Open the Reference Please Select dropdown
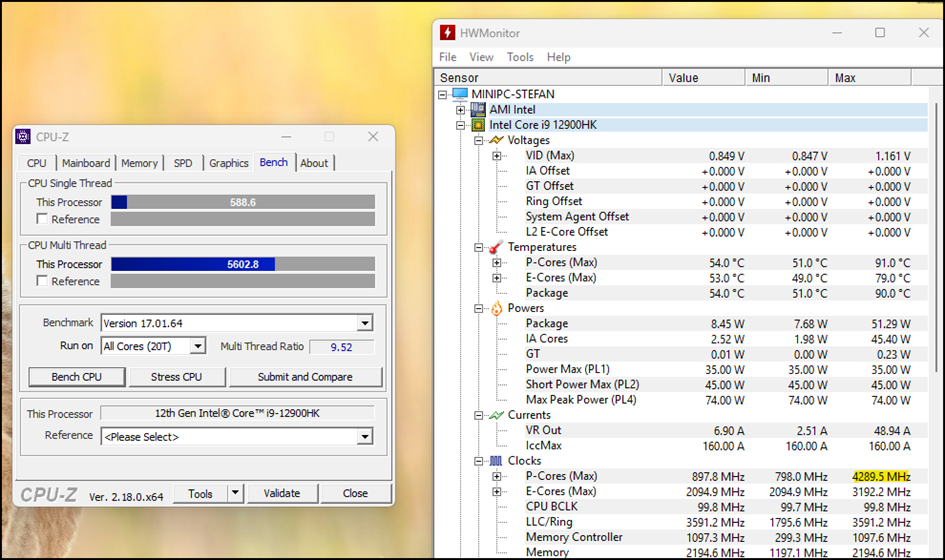This screenshot has width=945, height=560. pos(365,436)
